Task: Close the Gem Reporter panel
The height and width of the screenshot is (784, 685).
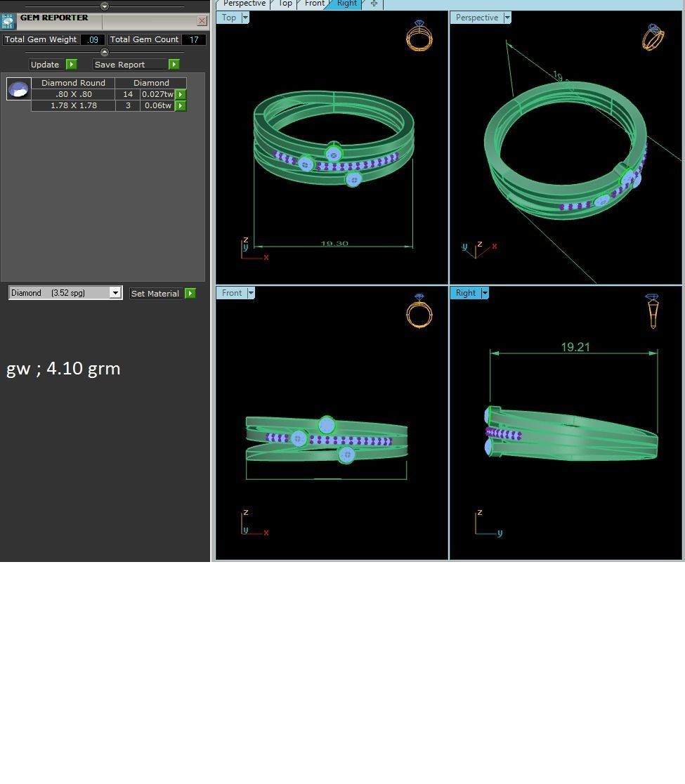Action: (x=202, y=20)
